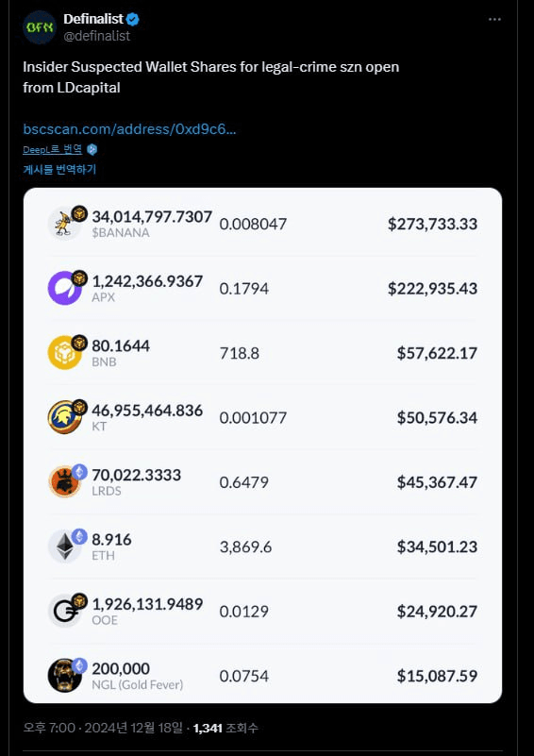Open the three-dot more options menu

494,19
